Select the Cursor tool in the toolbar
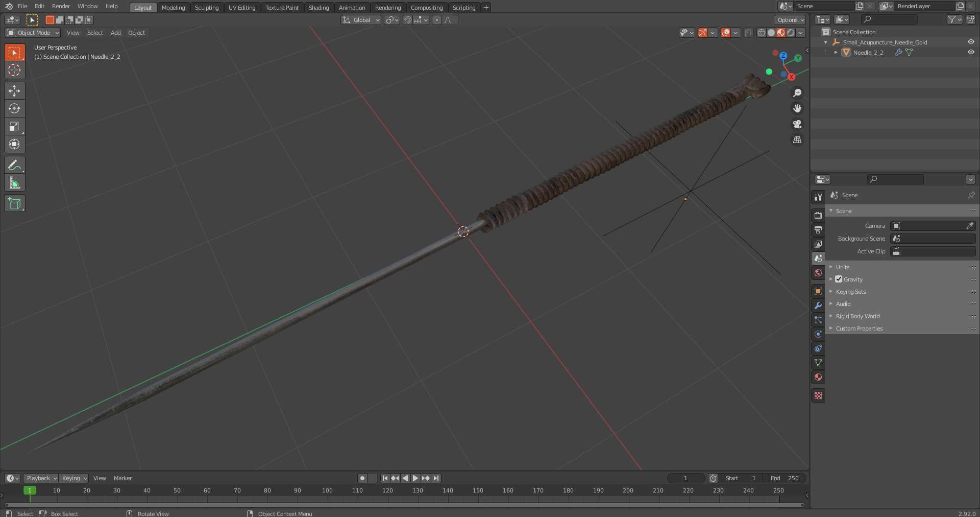Screen dimensions: 980x517 click(x=14, y=70)
